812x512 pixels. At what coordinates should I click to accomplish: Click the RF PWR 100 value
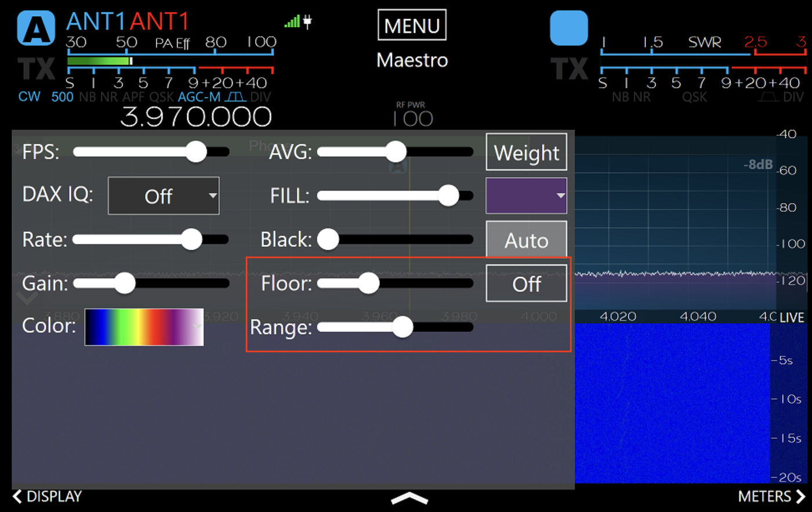point(412,118)
